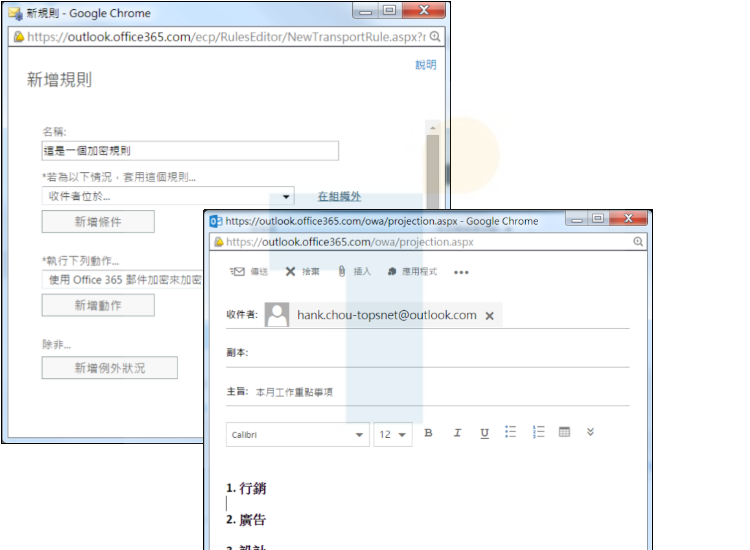
Task: Open more actions ellipsis in compose toolbar
Action: [x=461, y=272]
